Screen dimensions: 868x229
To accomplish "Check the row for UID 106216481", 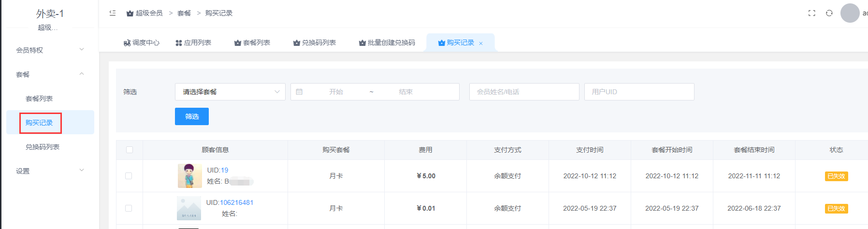I will tap(129, 208).
